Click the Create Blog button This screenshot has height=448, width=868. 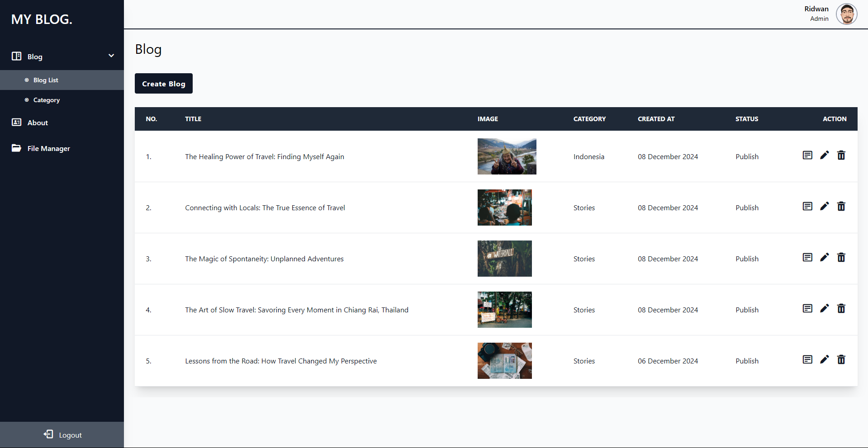[163, 83]
